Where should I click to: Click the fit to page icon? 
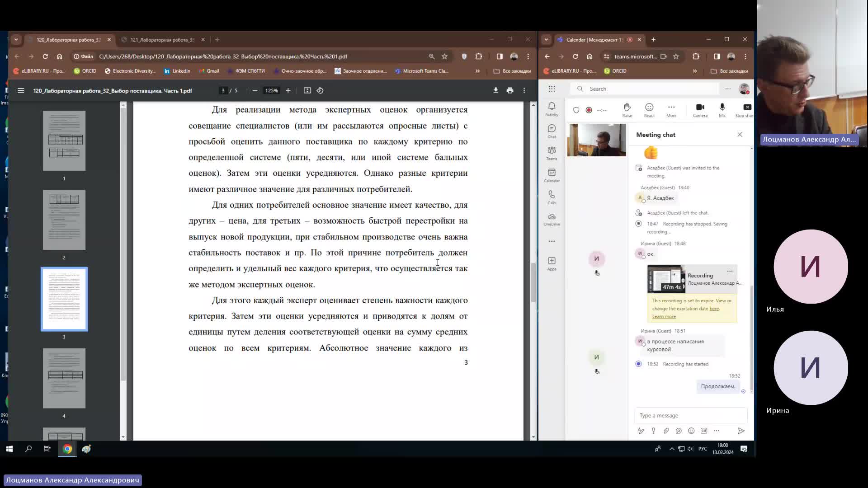click(307, 90)
